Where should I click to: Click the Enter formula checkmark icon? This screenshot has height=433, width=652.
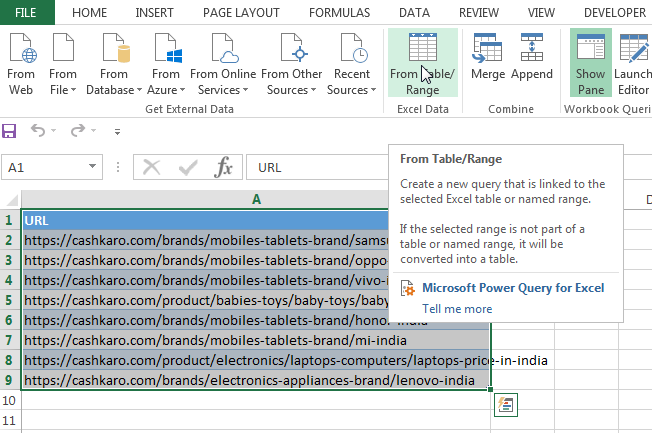(x=188, y=167)
